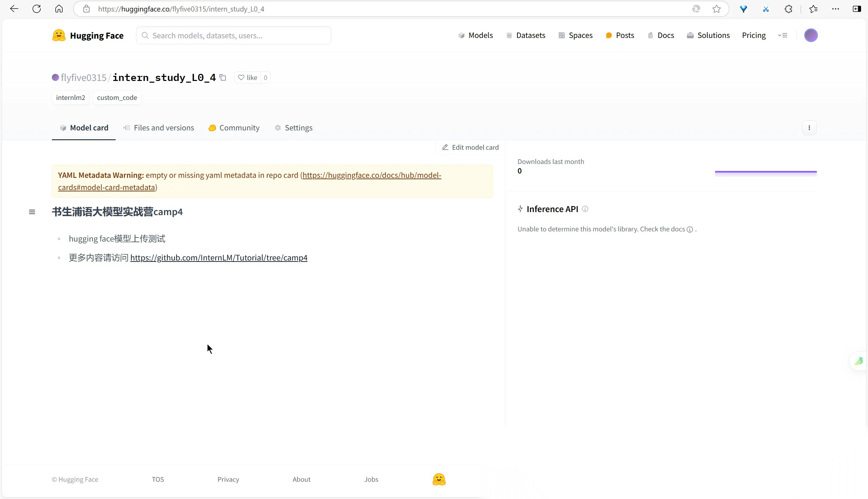Expand the extra navigation menu dropdown
Screen dimensions: 868x499
(783, 35)
